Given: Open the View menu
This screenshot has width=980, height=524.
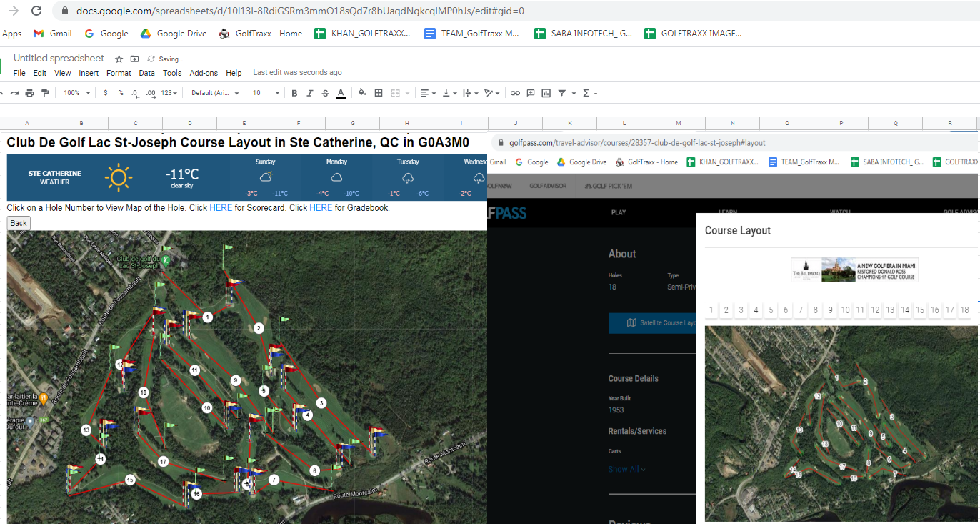Looking at the screenshot, I should click(63, 73).
